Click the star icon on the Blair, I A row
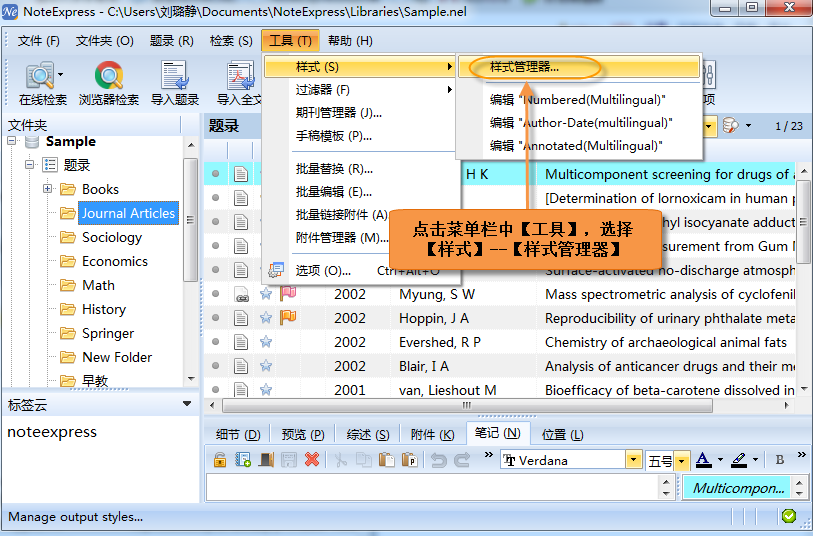The width and height of the screenshot is (813, 536). [x=266, y=365]
